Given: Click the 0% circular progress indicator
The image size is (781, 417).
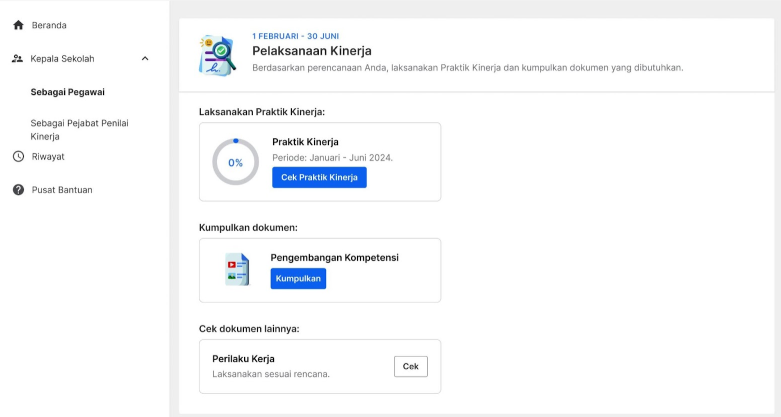Looking at the screenshot, I should [235, 162].
